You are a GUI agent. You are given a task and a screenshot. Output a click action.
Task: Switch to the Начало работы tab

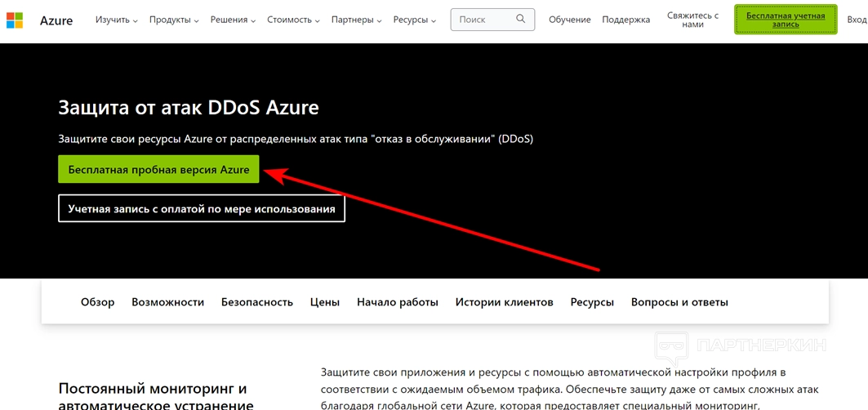tap(398, 302)
